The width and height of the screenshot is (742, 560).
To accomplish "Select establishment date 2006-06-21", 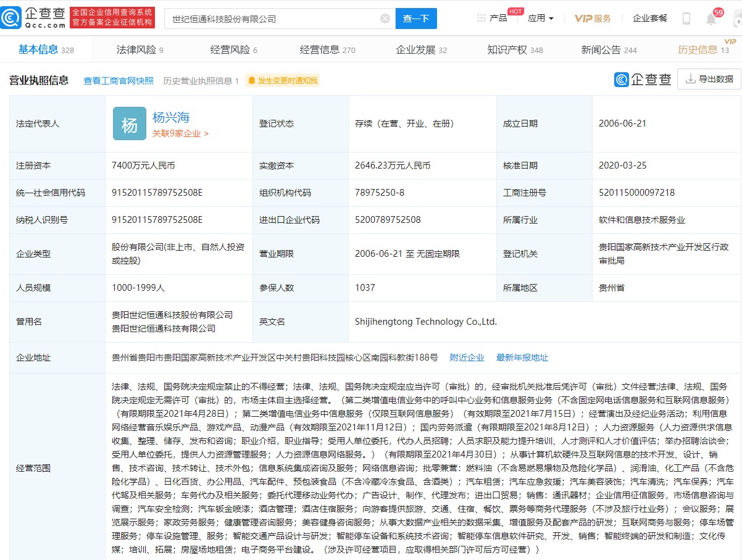I will [x=622, y=123].
